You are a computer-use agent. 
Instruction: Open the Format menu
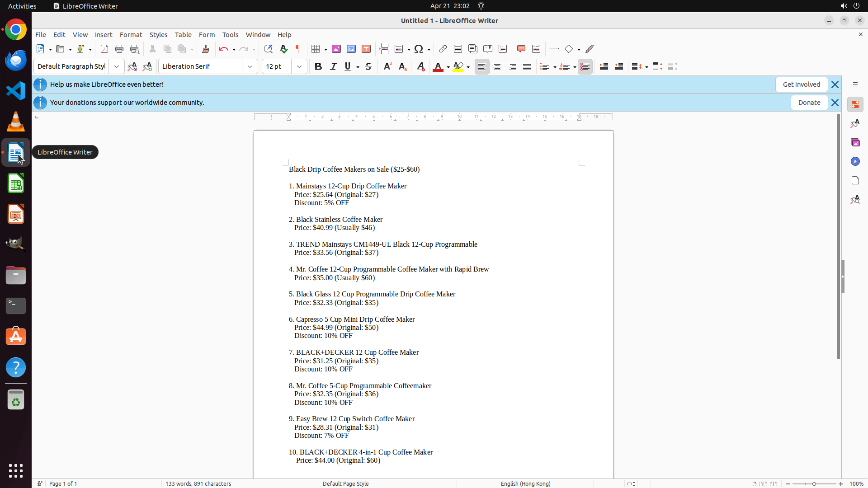pyautogui.click(x=131, y=35)
